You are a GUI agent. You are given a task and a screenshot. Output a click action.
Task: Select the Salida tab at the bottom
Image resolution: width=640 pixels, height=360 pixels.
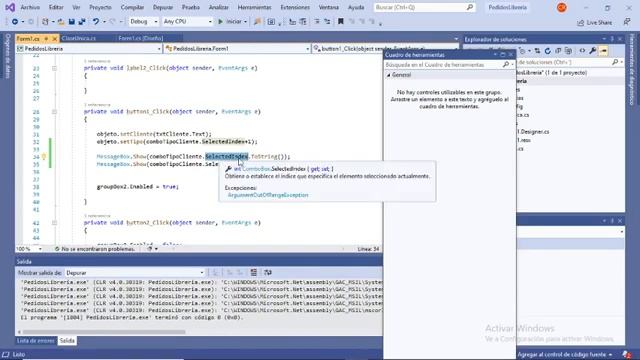[x=67, y=340]
